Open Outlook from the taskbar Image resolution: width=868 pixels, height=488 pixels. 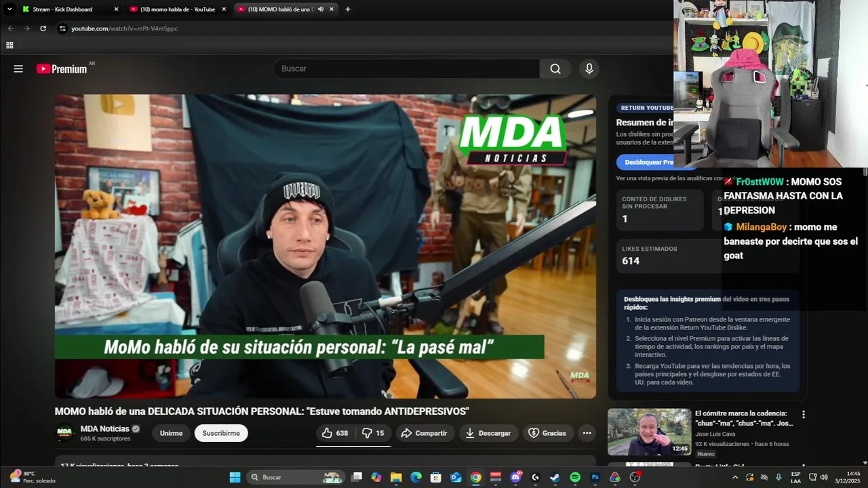456,477
